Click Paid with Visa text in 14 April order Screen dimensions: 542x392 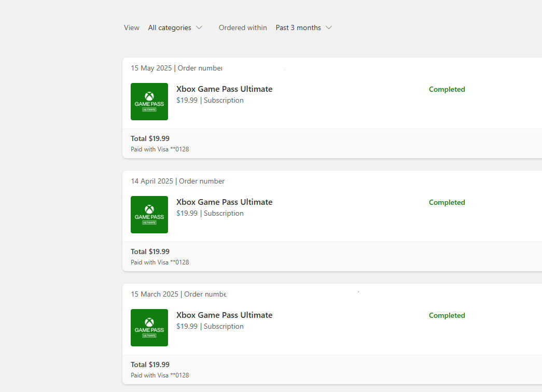160,262
